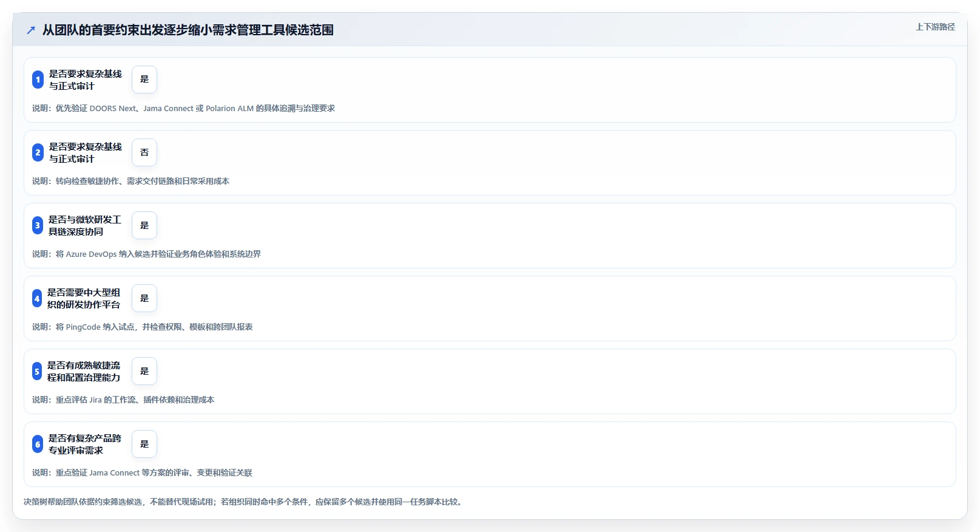Click the note 转向检查敏捷协作、需求交付链路和日常采用成本
980x532 pixels.
pyautogui.click(x=130, y=181)
